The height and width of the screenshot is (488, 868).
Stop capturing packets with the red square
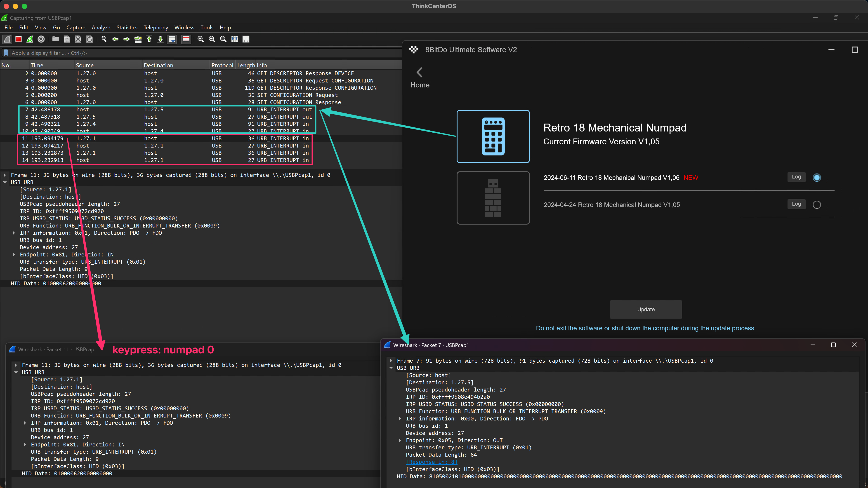click(19, 39)
